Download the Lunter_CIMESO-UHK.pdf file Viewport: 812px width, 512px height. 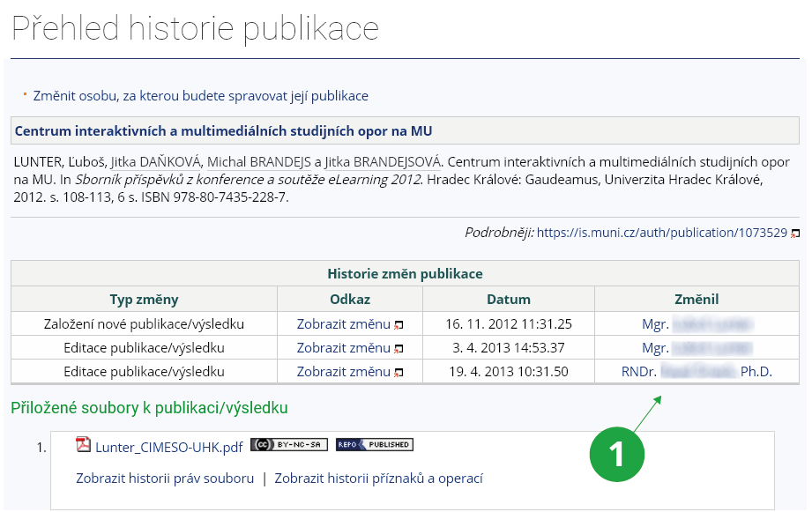pyautogui.click(x=168, y=447)
